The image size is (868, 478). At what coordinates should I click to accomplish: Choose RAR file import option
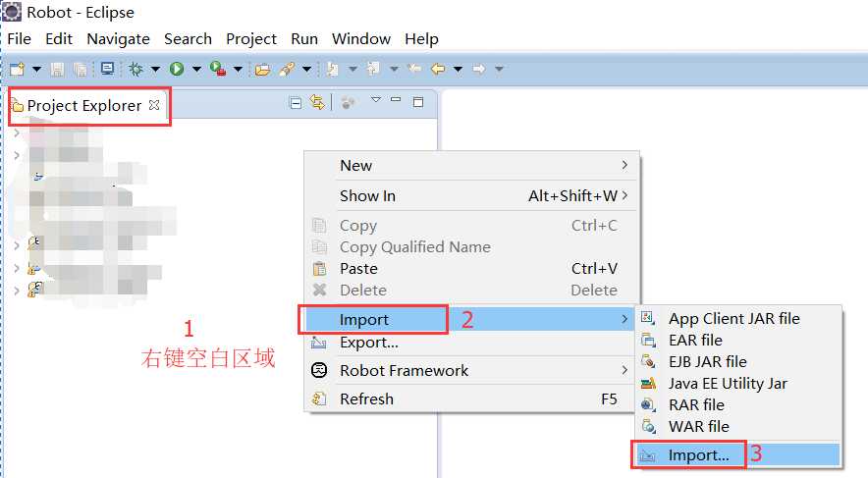(x=738, y=405)
